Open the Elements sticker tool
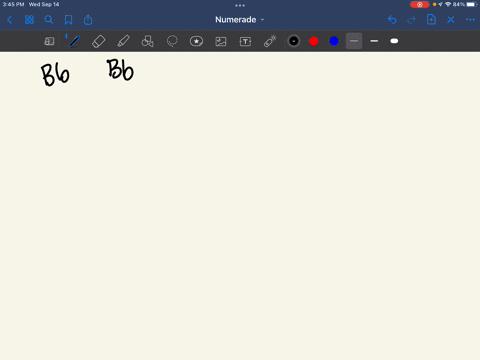The image size is (480, 360). coord(196,41)
